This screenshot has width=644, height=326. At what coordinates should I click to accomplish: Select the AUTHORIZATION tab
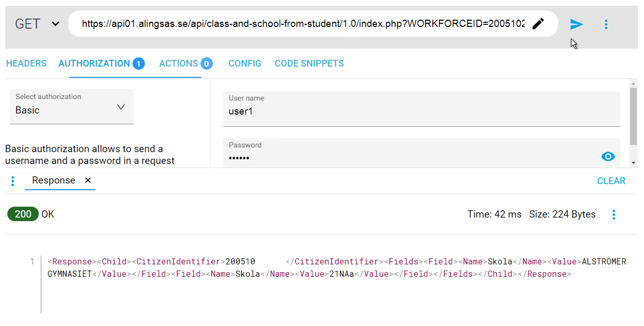pos(101,63)
